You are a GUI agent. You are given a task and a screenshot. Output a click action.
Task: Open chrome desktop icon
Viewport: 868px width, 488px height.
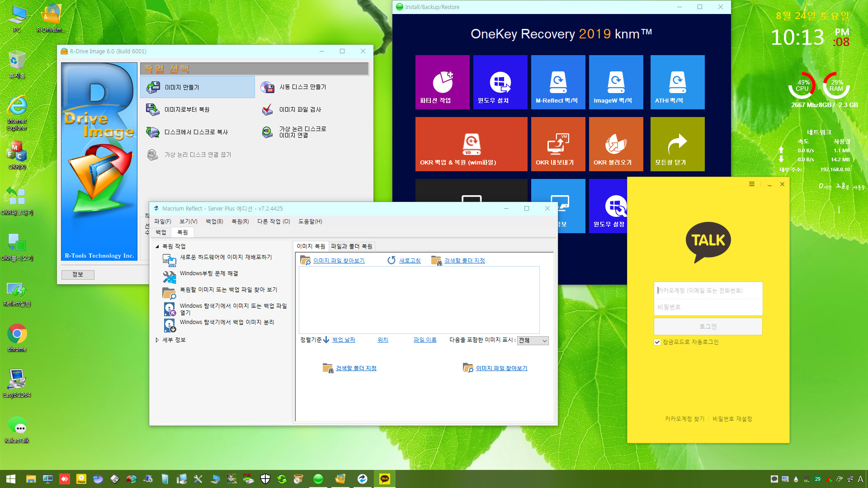pos(17,338)
